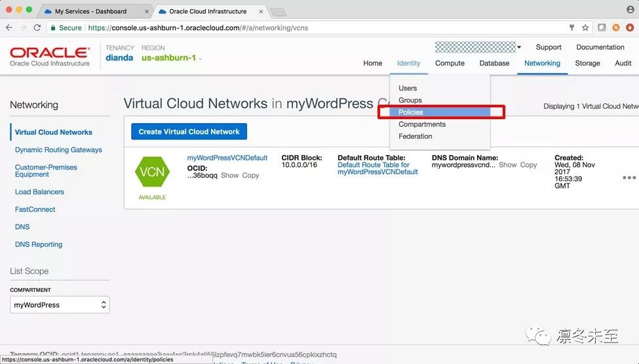The width and height of the screenshot is (639, 364).
Task: Close the Oracle Cloud Infrastructure tab
Action: pos(261,11)
